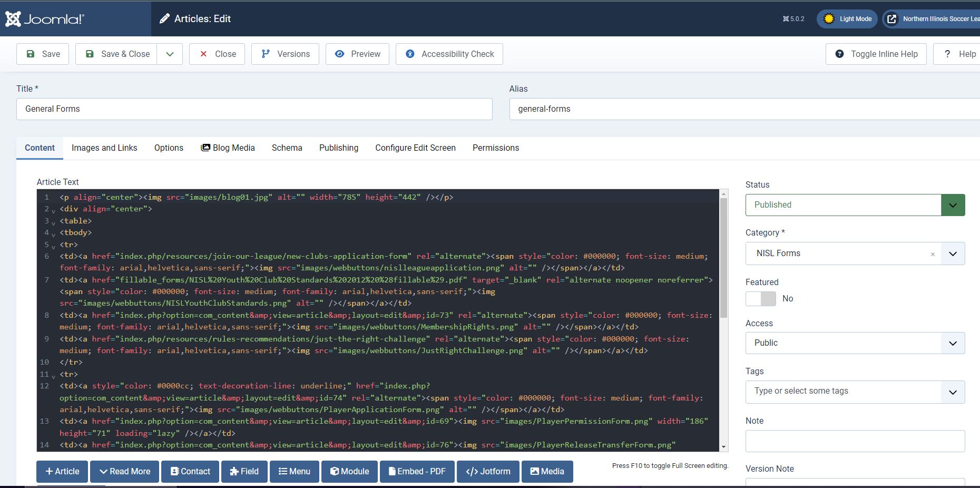Preview the article with eye icon
Screen dimensions: 980x488
[357, 54]
